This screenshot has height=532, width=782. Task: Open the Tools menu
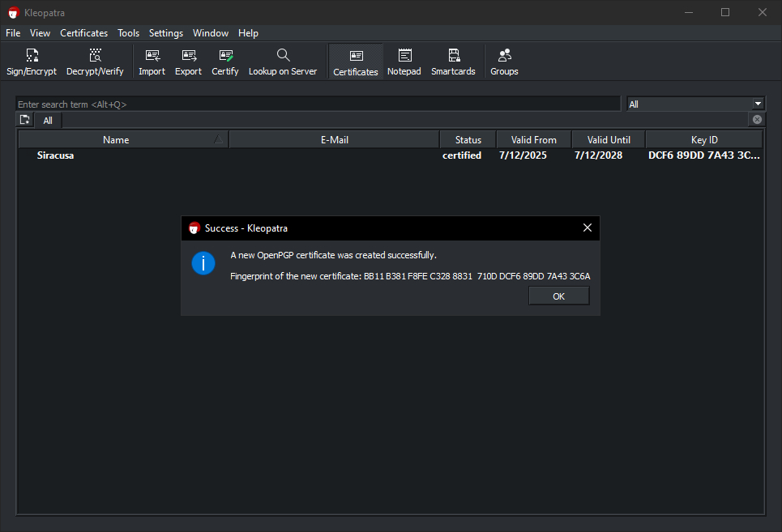[128, 33]
